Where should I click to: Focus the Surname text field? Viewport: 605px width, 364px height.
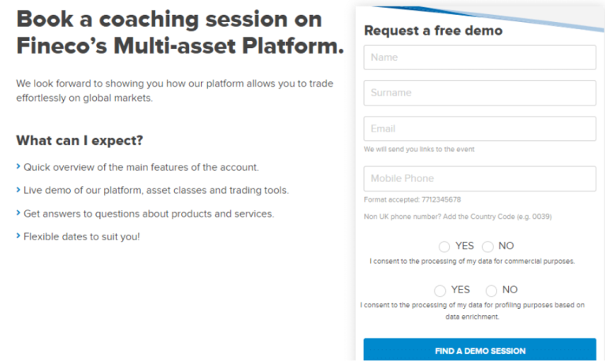(479, 93)
